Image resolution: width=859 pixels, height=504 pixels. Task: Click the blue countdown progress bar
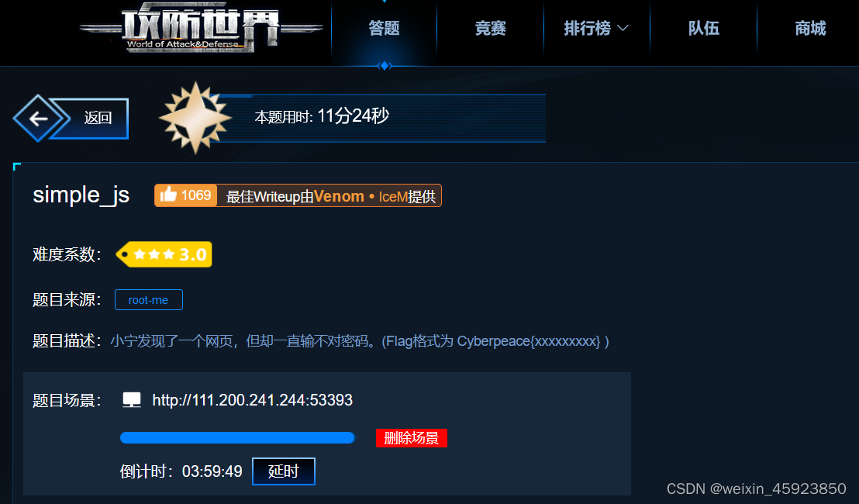(x=237, y=437)
